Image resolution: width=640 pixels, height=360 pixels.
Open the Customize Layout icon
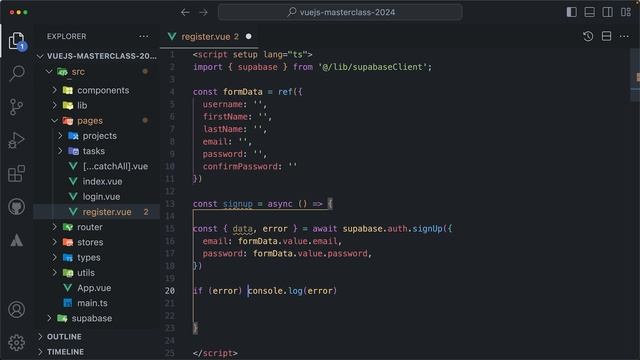click(626, 12)
